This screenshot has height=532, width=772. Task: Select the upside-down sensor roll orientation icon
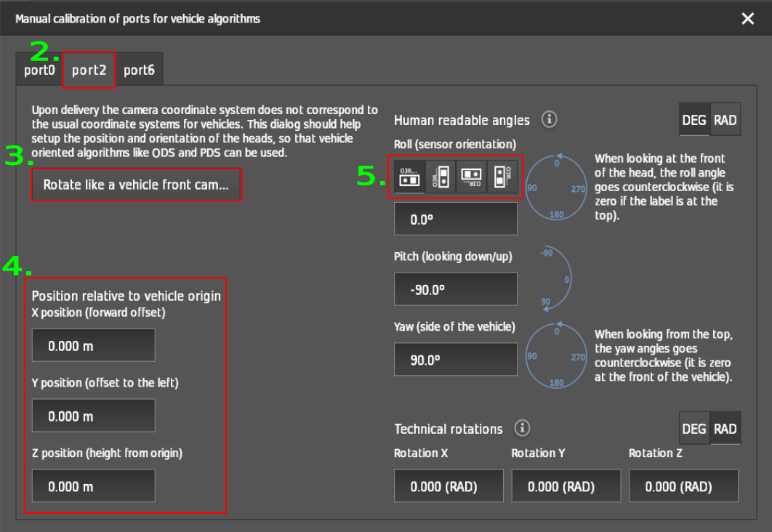coord(472,177)
